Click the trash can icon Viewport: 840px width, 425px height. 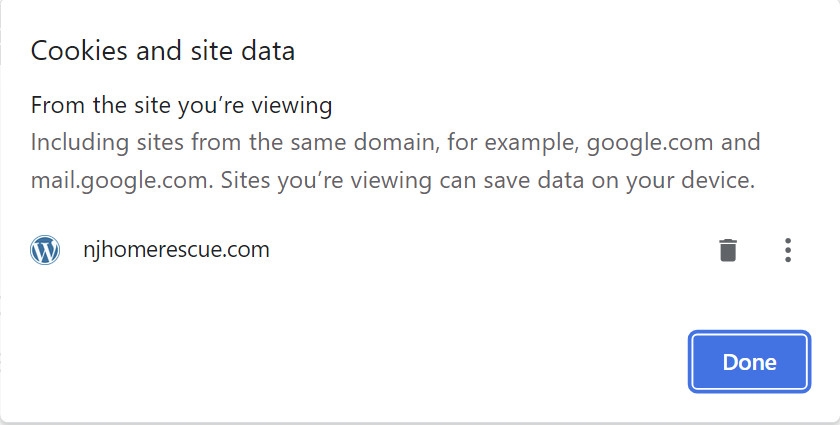(728, 250)
